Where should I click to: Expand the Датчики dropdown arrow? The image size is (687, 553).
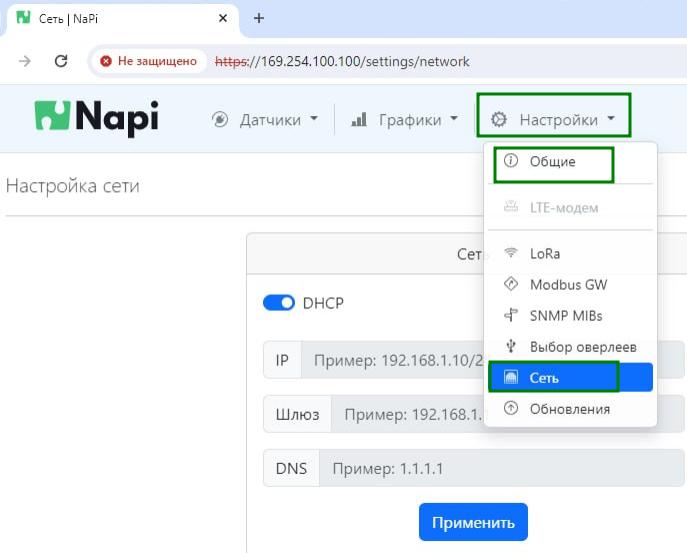(314, 118)
